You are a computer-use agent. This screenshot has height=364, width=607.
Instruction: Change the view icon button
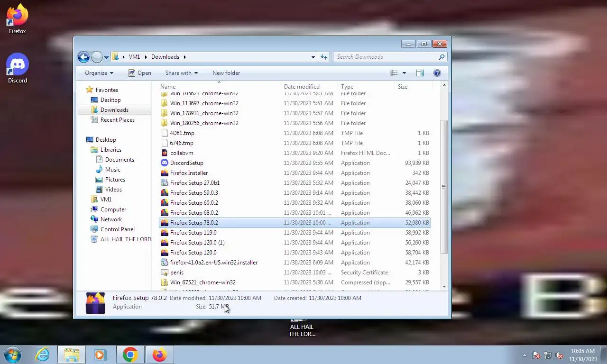[394, 73]
